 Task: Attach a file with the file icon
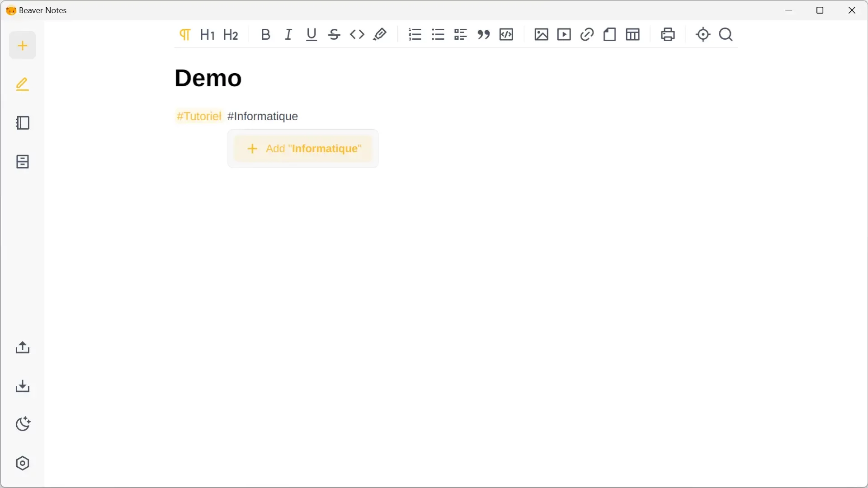tap(610, 35)
